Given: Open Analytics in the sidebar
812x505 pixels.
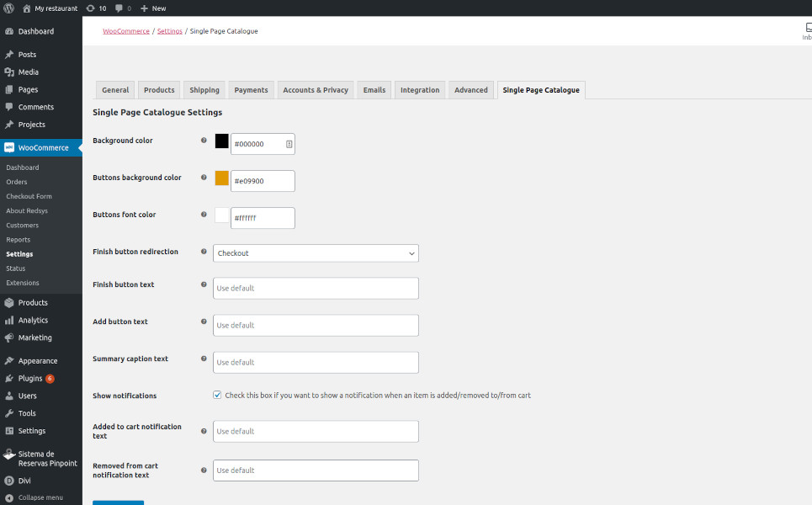Looking at the screenshot, I should [33, 321].
